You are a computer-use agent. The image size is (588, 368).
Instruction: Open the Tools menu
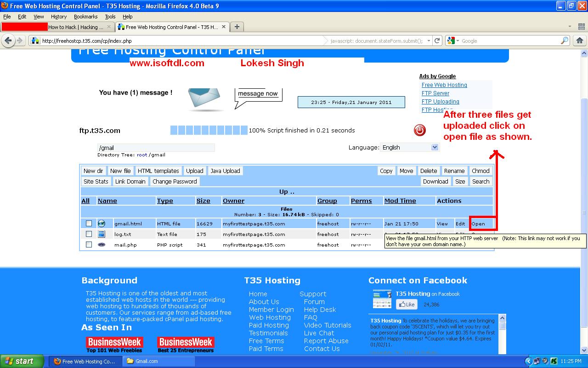110,17
